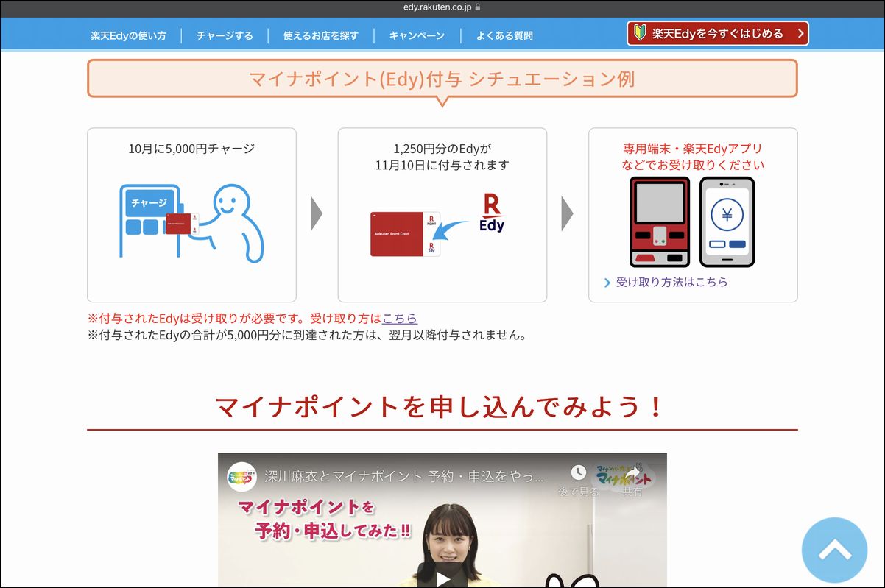Click the beginner mark icon in start button

[x=640, y=33]
